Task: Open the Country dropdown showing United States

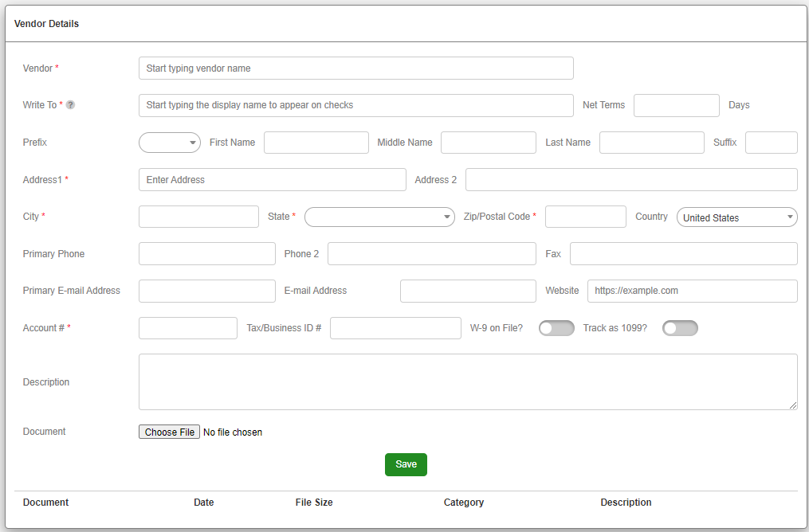Action: pyautogui.click(x=736, y=217)
